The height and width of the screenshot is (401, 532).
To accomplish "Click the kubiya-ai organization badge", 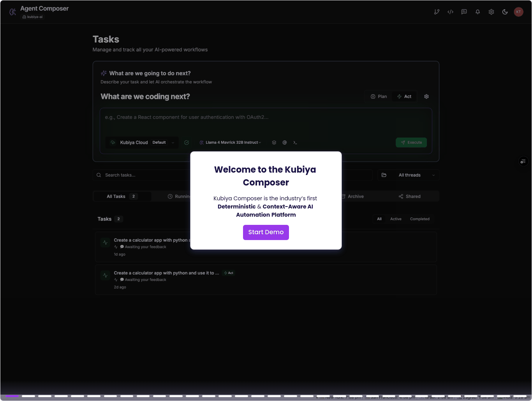I will (x=33, y=17).
